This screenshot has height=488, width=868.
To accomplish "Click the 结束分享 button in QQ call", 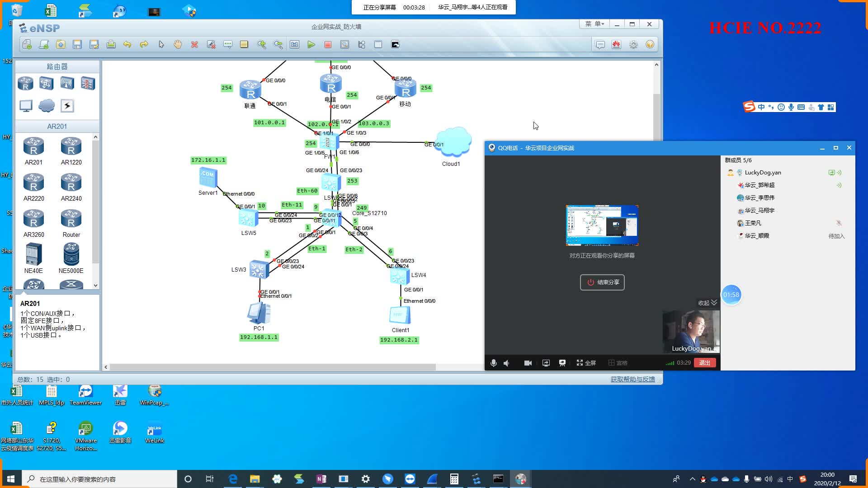I will pyautogui.click(x=602, y=282).
